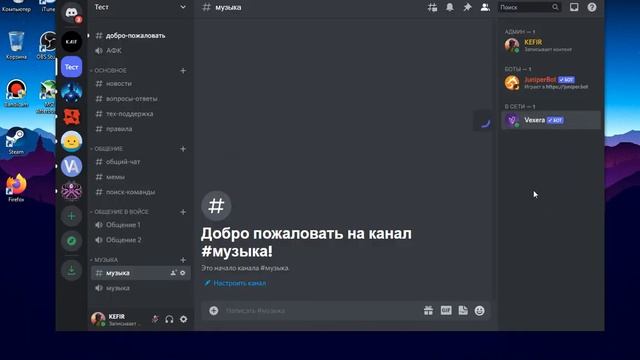Open Recycle Bin on the desktop
The height and width of the screenshot is (360, 640).
point(16,45)
